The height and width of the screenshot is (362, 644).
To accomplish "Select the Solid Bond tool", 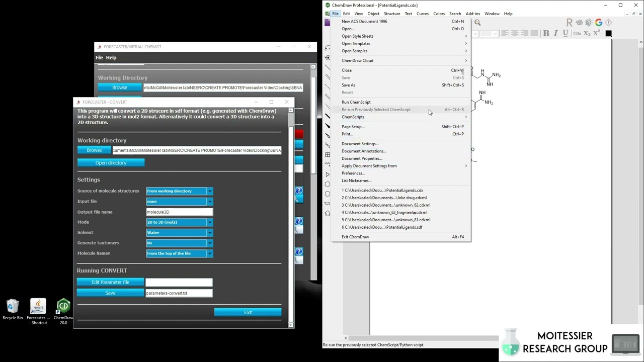I will pos(328,67).
